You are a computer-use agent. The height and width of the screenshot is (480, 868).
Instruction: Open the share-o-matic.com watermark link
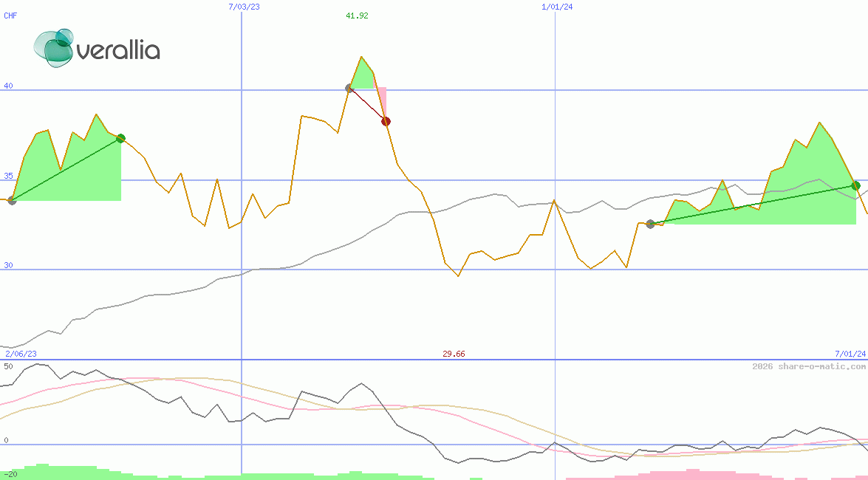point(808,366)
